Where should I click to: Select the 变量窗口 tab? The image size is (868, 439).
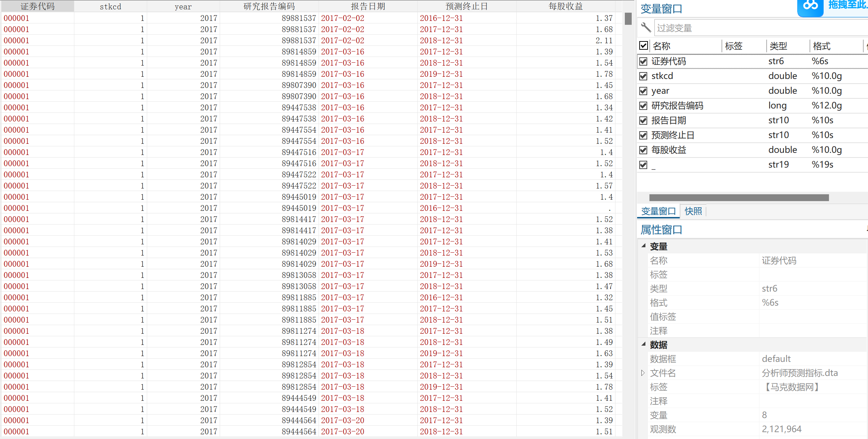[x=658, y=211]
